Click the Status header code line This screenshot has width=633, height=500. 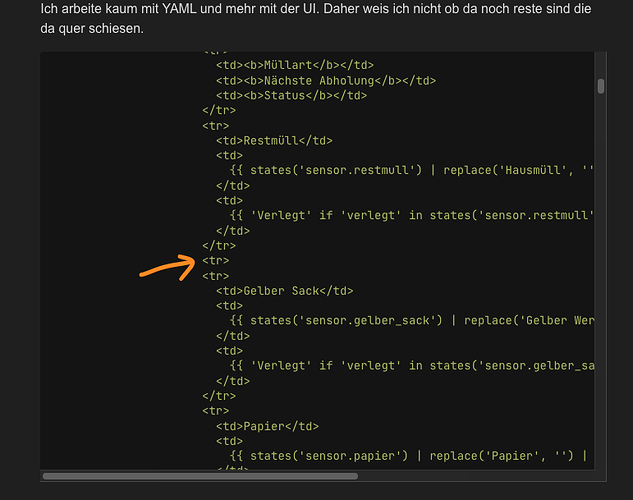291,95
